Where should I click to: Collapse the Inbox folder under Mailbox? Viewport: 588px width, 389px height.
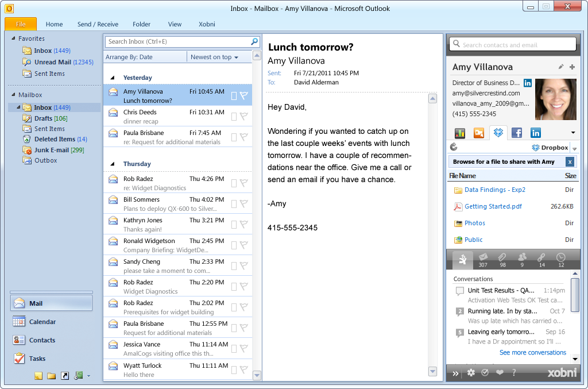tap(18, 107)
